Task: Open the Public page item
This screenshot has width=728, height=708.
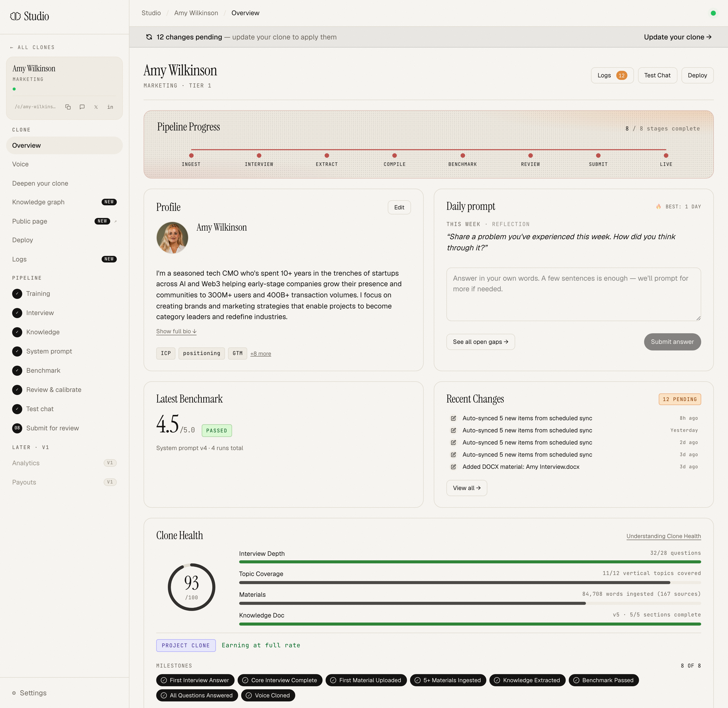Action: tap(64, 221)
